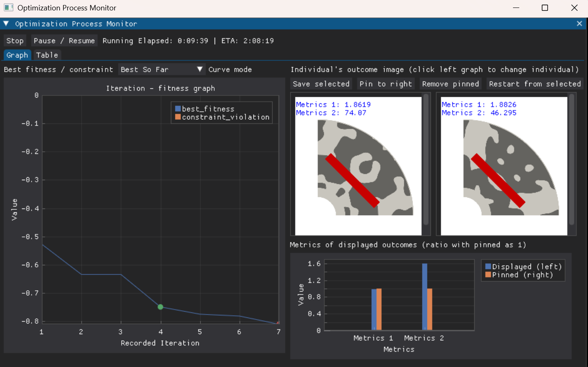Click 'Metrics 1: 1.8826' text on pinned image
This screenshot has width=588, height=367.
(x=479, y=105)
